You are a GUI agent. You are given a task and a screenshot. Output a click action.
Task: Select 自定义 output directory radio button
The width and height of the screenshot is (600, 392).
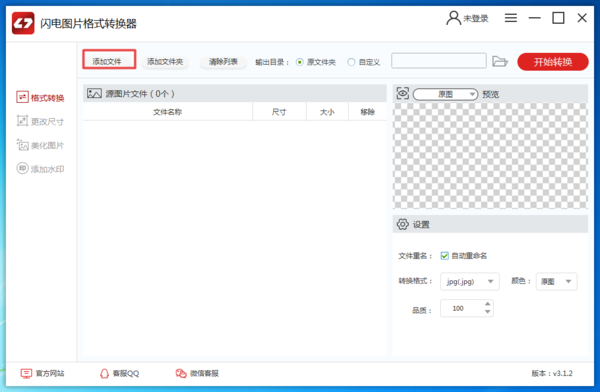coord(351,62)
